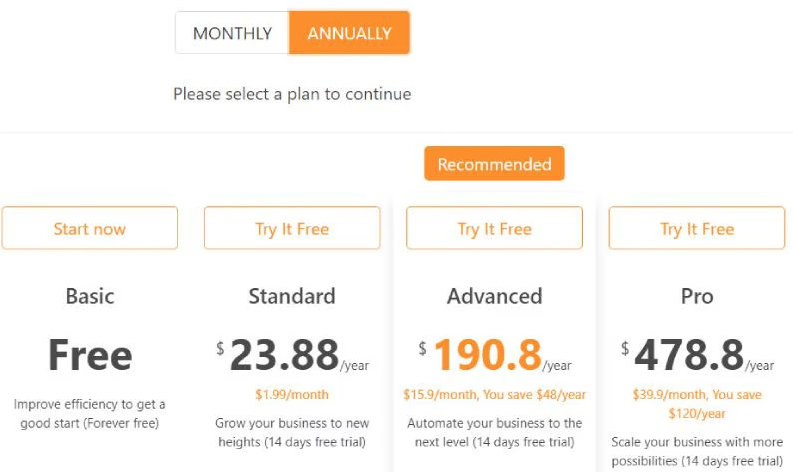The width and height of the screenshot is (793, 472).
Task: Start the Advanced plan free trial button
Action: 494,228
